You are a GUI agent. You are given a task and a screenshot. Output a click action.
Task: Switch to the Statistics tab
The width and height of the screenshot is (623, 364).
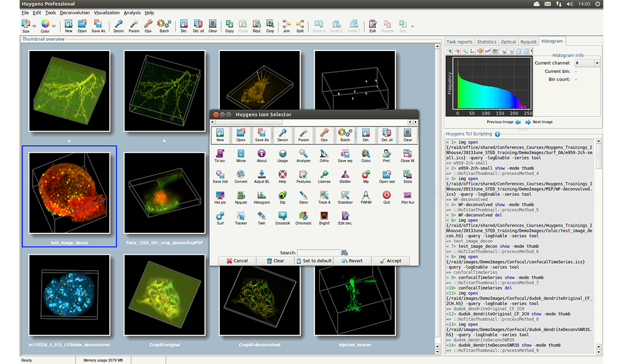click(486, 42)
